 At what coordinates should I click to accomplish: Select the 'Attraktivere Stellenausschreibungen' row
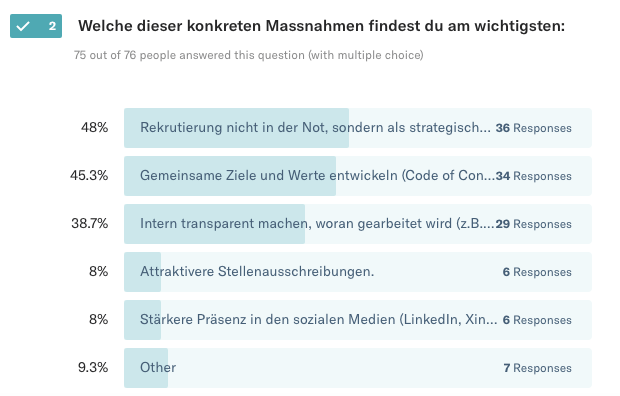[x=357, y=272]
